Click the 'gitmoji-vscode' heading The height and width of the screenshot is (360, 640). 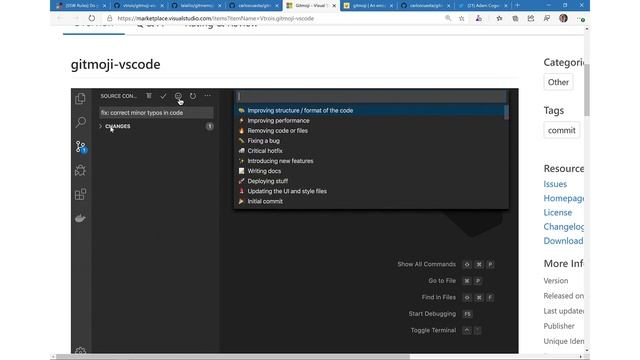(116, 64)
